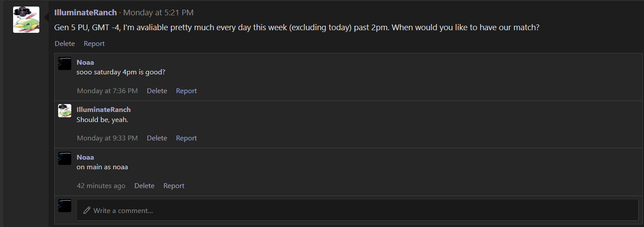Image resolution: width=644 pixels, height=227 pixels.
Task: Click the avatar beside the comment box
Action: (x=65, y=206)
